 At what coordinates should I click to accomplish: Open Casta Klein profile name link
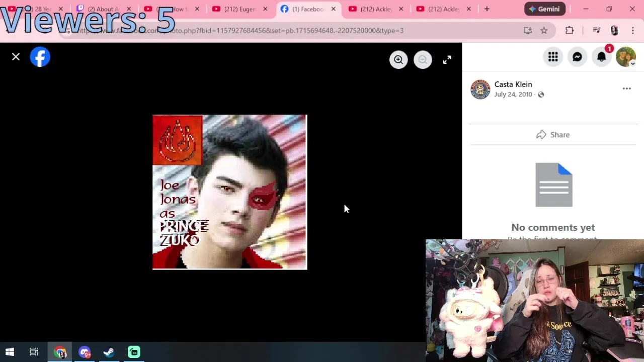click(x=513, y=84)
